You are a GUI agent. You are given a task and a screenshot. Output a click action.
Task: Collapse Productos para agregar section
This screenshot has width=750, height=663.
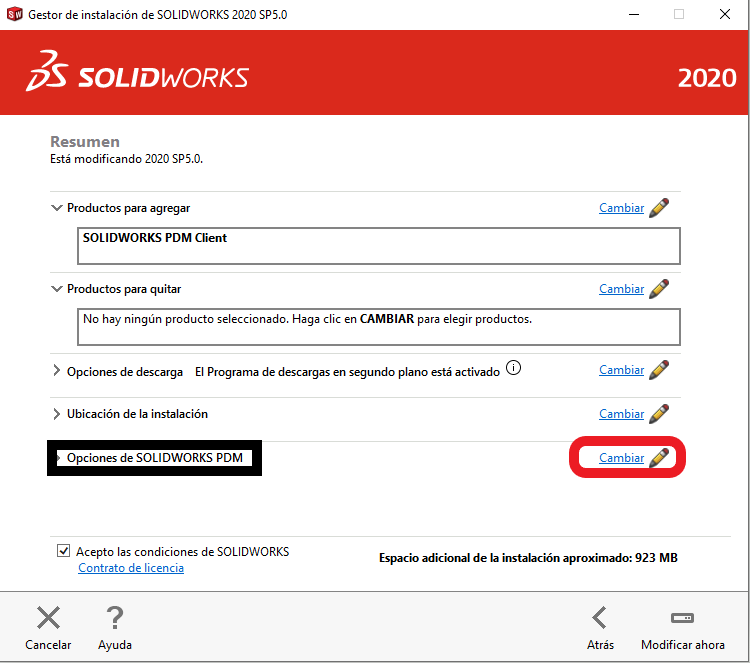tap(57, 208)
